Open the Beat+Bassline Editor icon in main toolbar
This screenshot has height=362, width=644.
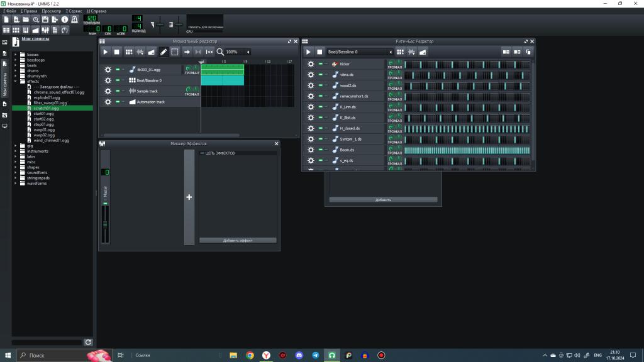point(16,30)
